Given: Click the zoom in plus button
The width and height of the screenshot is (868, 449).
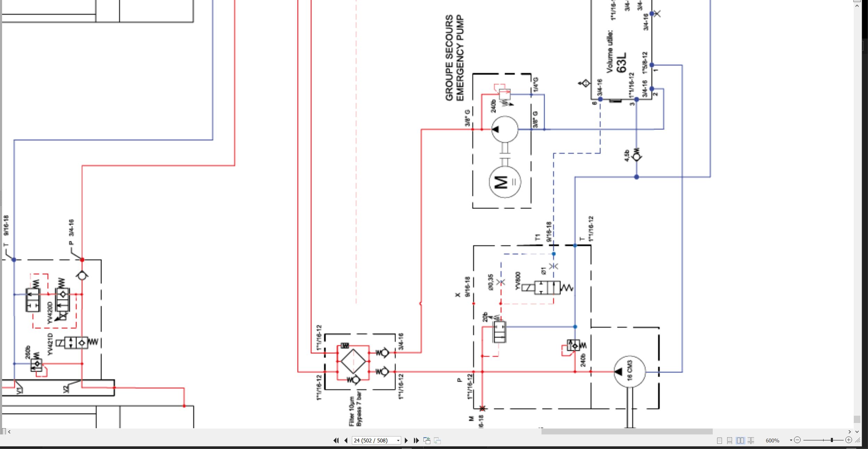Looking at the screenshot, I should pyautogui.click(x=849, y=440).
